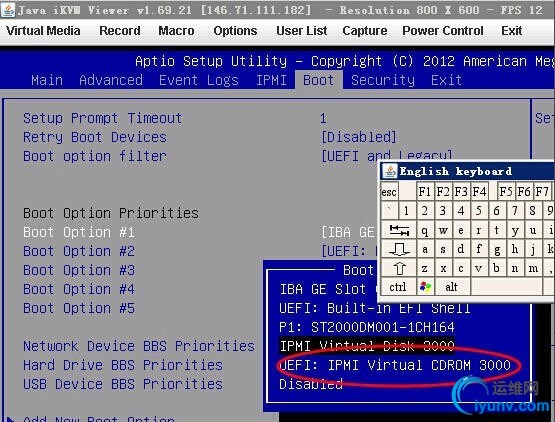Click the 1 key on virtual keyboard
The image size is (555, 422).
point(407,211)
